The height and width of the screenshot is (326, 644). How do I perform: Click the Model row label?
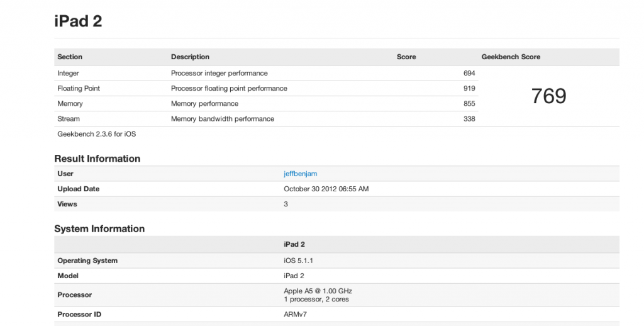pos(68,276)
